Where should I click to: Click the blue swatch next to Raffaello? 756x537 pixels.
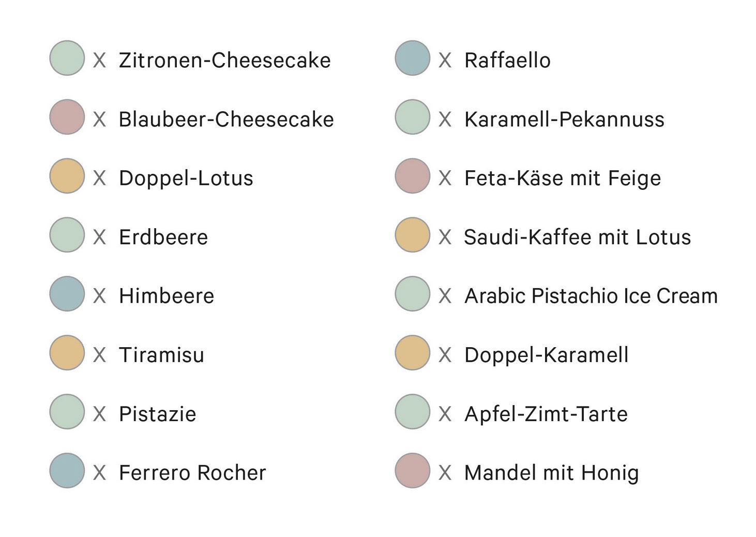(x=413, y=58)
